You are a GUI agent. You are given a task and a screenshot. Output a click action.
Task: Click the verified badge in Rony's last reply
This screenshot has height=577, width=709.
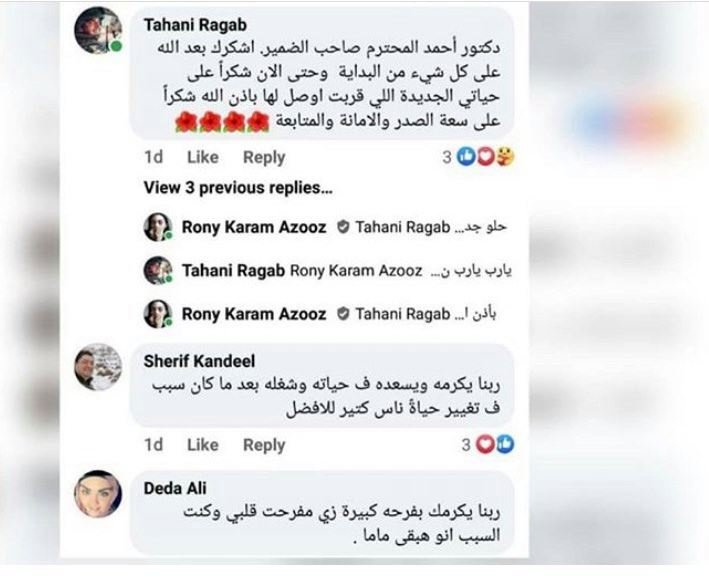(x=343, y=314)
